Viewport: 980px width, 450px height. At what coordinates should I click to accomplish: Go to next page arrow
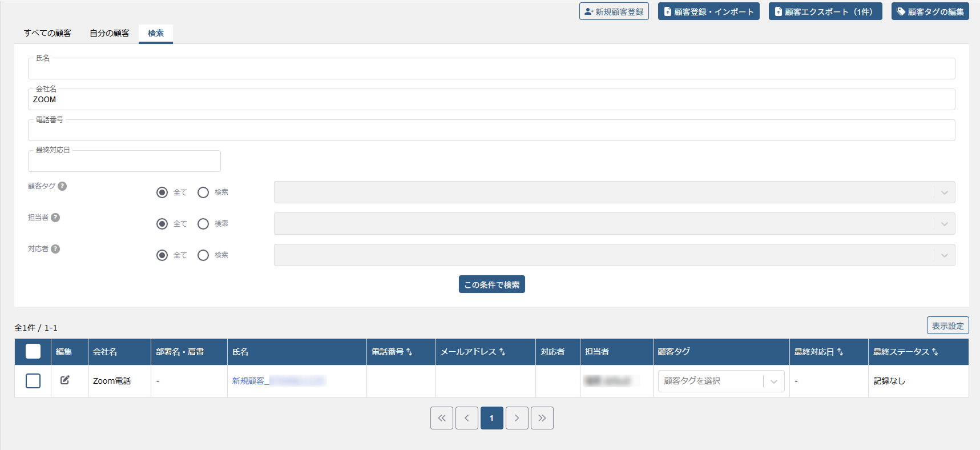517,418
